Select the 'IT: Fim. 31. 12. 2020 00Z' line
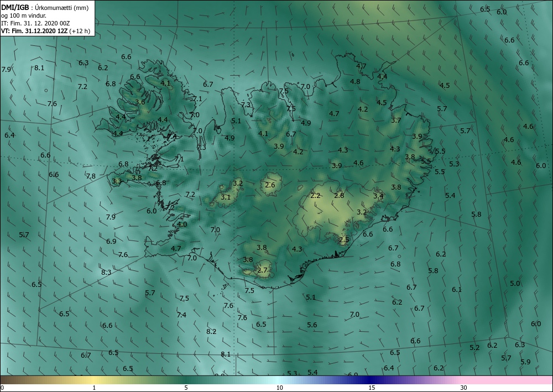Image resolution: width=553 pixels, height=392 pixels. (x=35, y=23)
